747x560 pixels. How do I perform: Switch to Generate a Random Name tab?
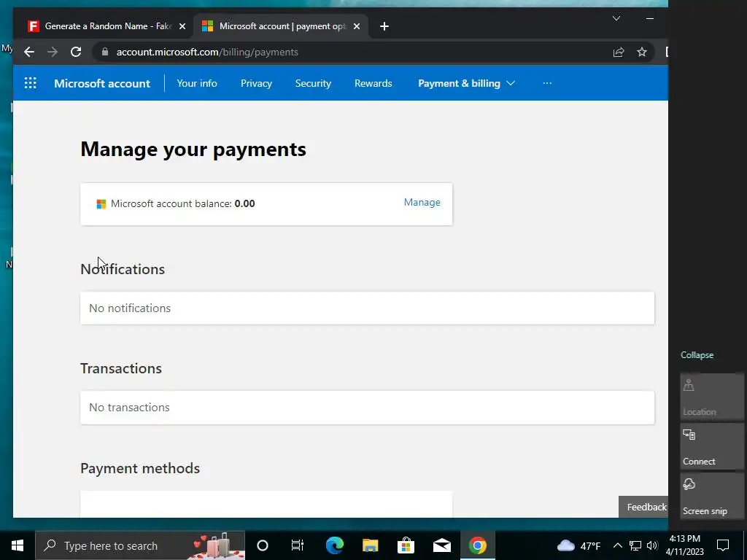pyautogui.click(x=107, y=26)
